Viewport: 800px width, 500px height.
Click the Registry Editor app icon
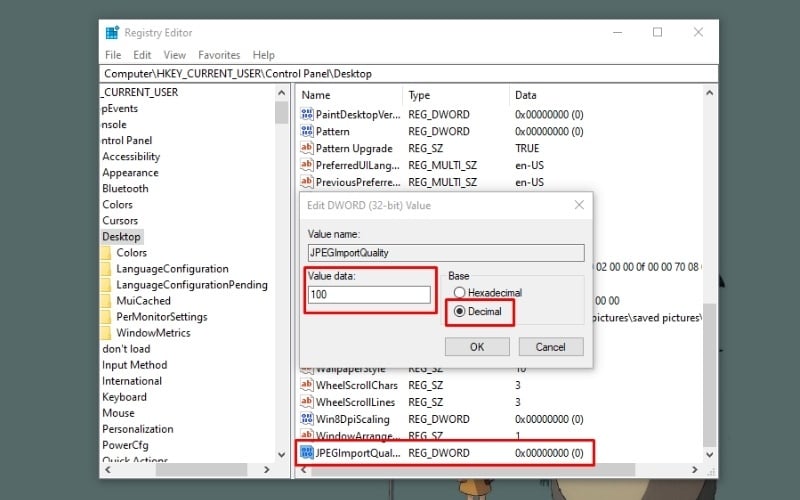112,33
